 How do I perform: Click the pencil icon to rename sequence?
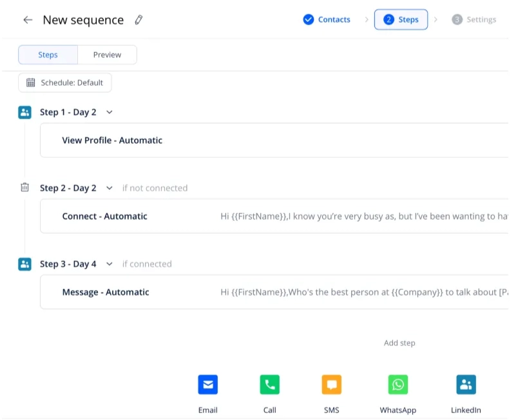click(x=139, y=20)
